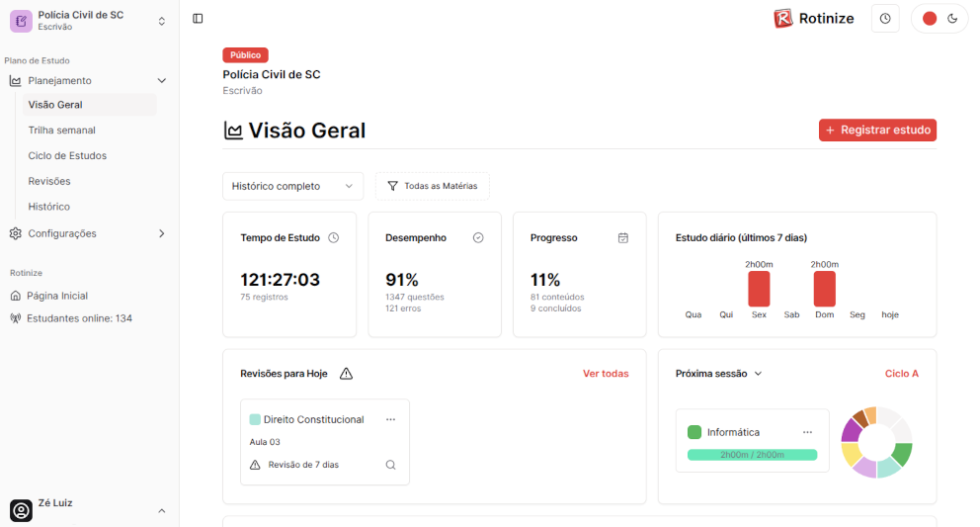Viewport: 980px width, 527px height.
Task: Click the Sex 2h00m study bar
Action: 759,289
